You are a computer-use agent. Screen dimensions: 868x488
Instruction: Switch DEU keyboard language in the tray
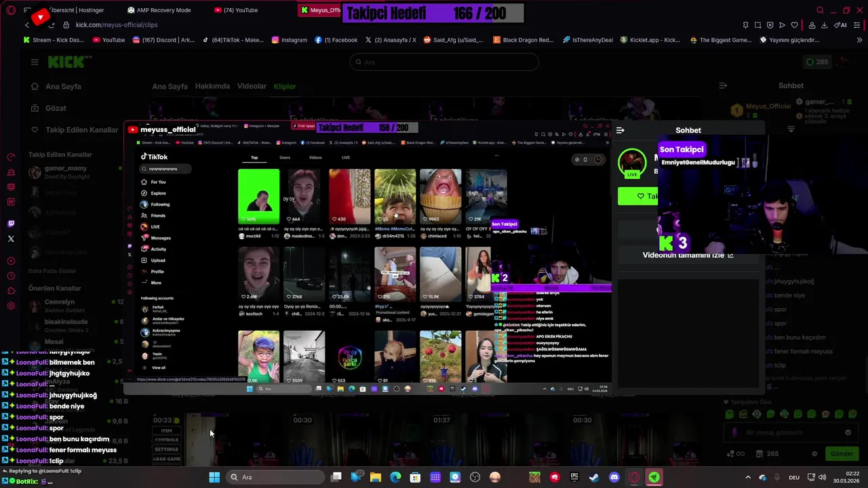click(794, 477)
